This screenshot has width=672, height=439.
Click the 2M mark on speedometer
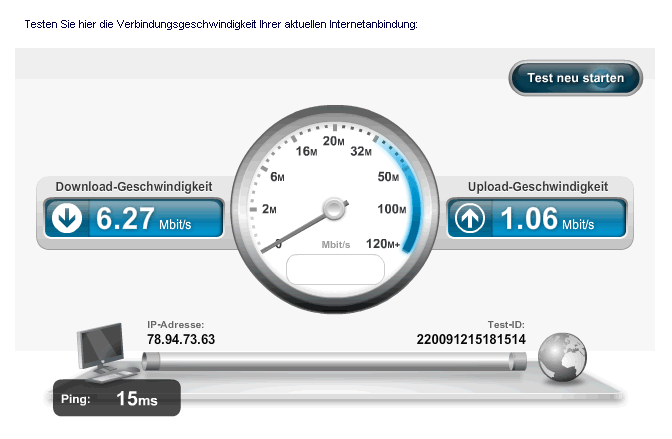[x=269, y=209]
